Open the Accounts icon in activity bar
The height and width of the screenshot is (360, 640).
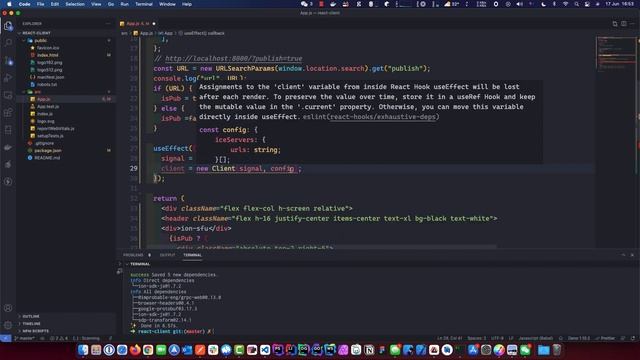8,308
